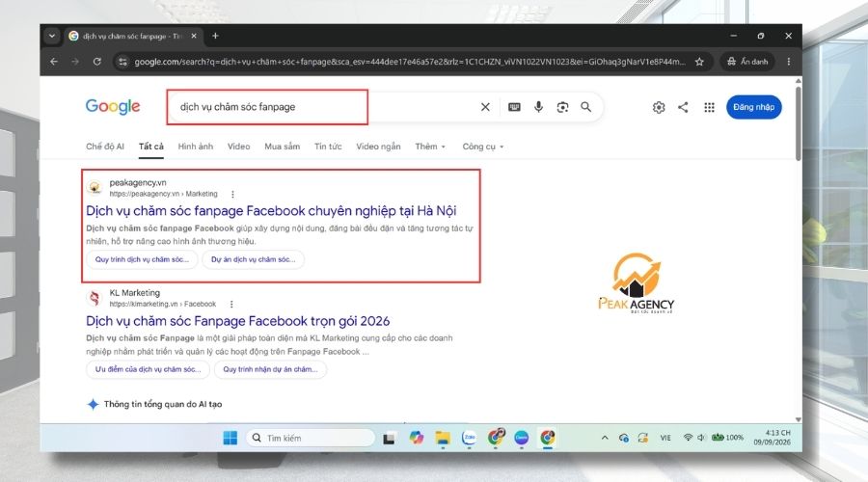Viewport: 868px width, 482px height.
Task: Close the dịch vụ chăm sóc fanpage tab
Action: pos(194,36)
